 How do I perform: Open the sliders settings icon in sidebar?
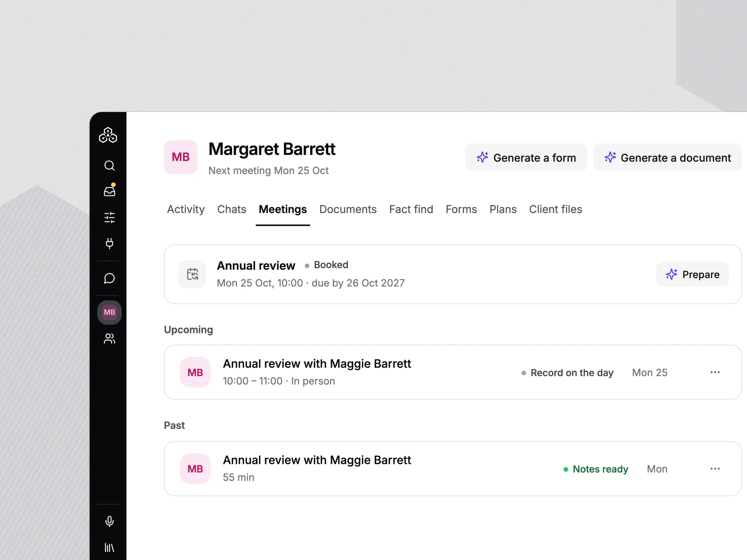tap(109, 217)
